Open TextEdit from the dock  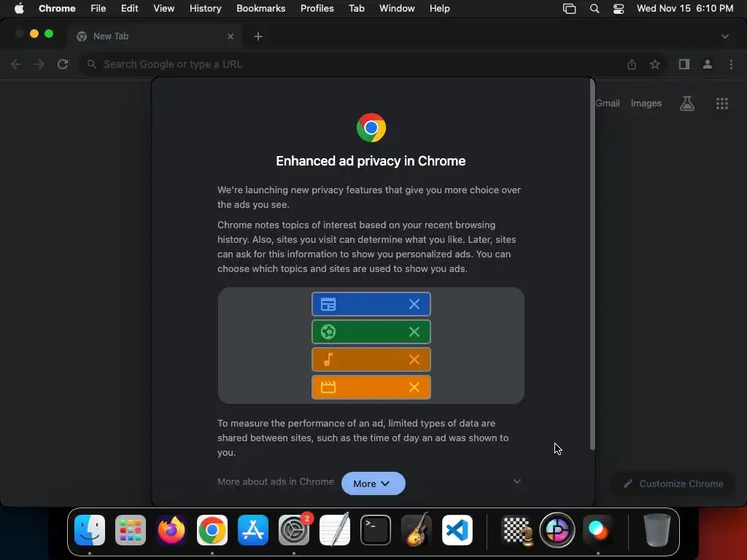[334, 530]
